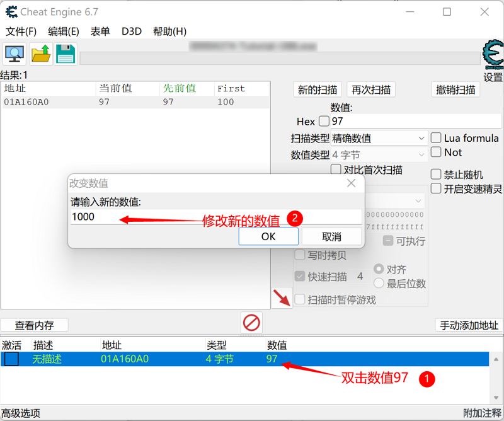Click the Cheat Engine logo icon
Screen dimensions: 504x421
tap(9, 11)
